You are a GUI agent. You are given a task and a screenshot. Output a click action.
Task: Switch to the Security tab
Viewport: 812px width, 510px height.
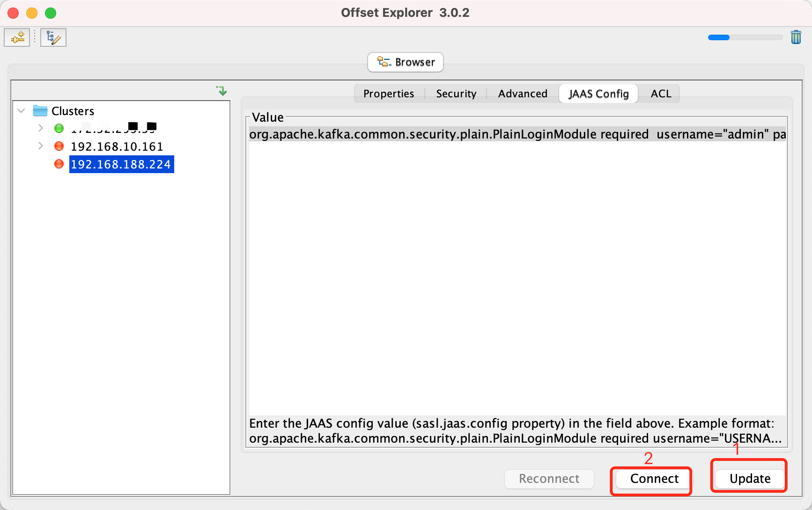click(x=456, y=94)
